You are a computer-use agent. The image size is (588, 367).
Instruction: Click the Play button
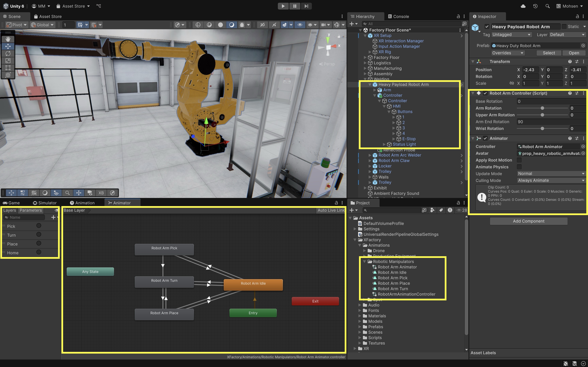click(283, 6)
